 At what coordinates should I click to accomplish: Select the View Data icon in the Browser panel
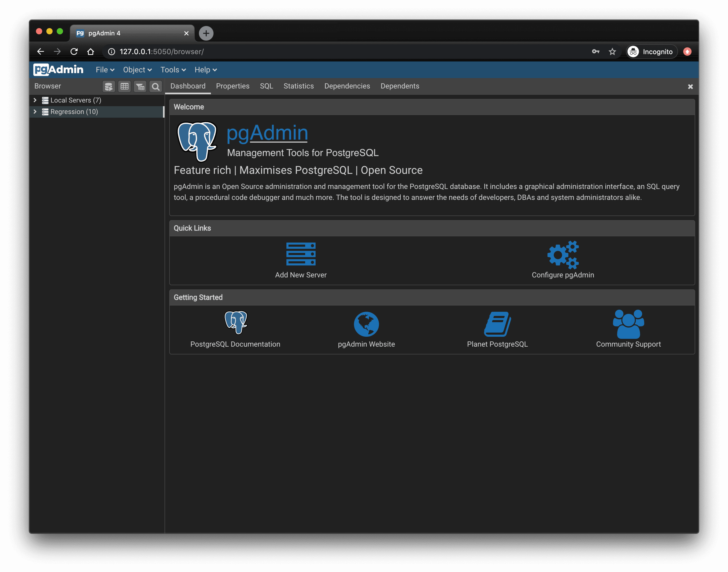pos(124,86)
